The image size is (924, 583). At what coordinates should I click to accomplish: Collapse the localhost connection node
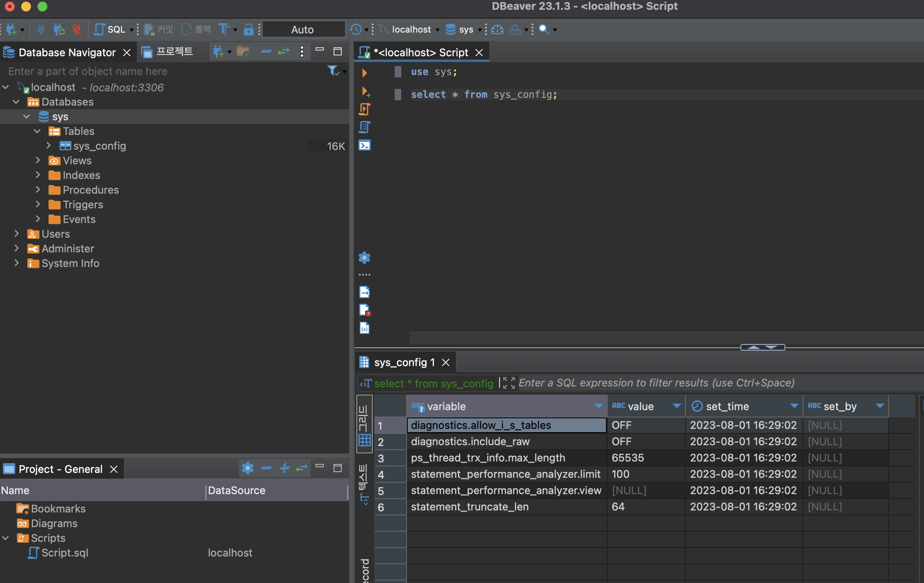click(x=6, y=87)
